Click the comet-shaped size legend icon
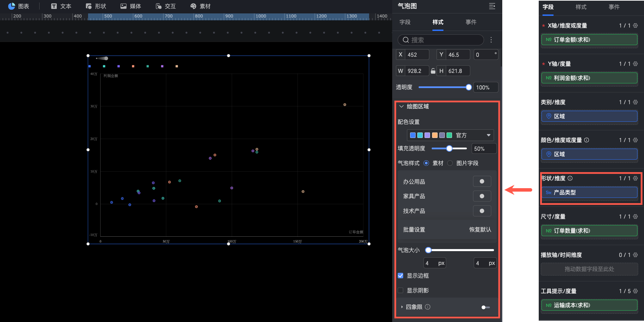The height and width of the screenshot is (322, 644). point(102,58)
